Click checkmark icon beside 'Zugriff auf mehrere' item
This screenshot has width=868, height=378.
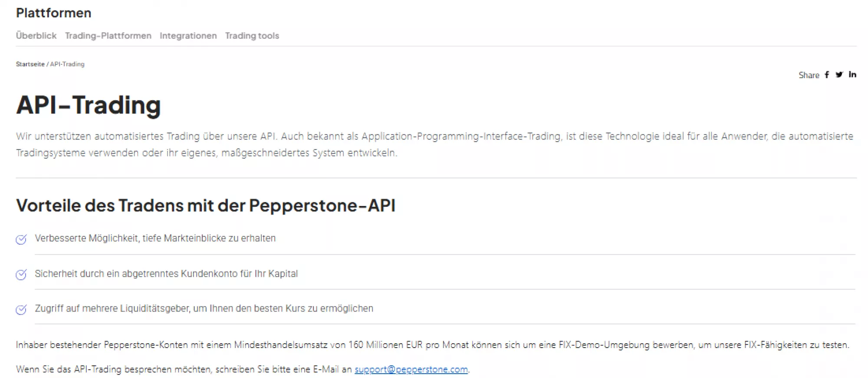click(x=21, y=309)
